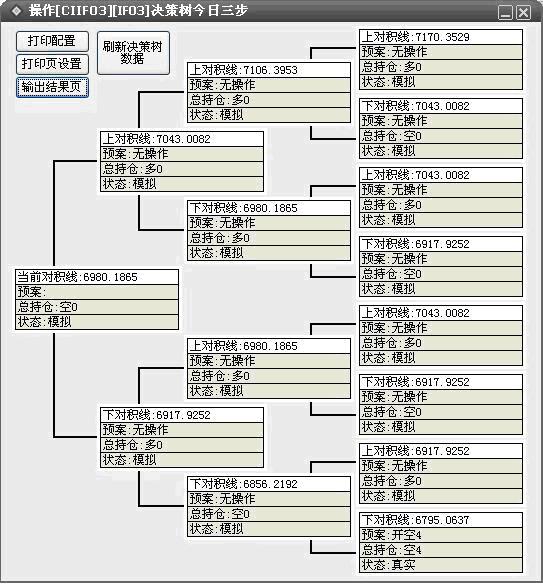Minimize the decision tree window
Viewport: 543px width, 586px height.
tap(505, 13)
